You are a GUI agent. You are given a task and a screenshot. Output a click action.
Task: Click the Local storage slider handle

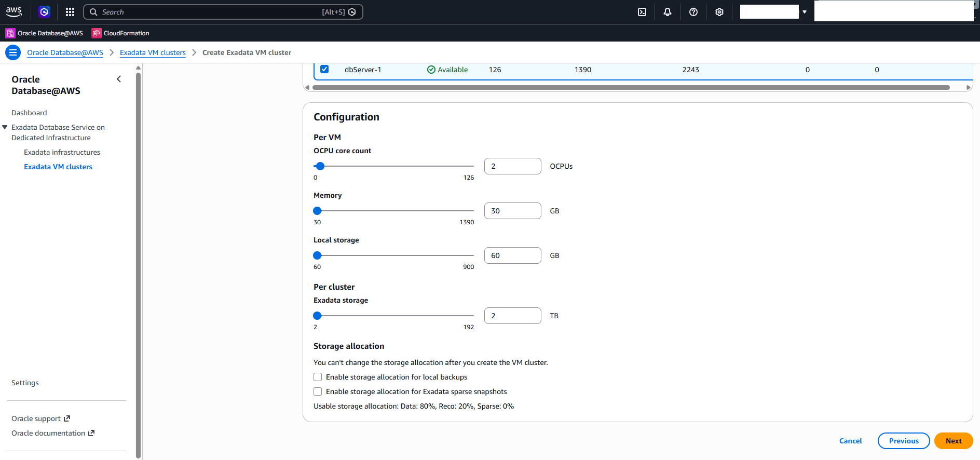pos(317,255)
